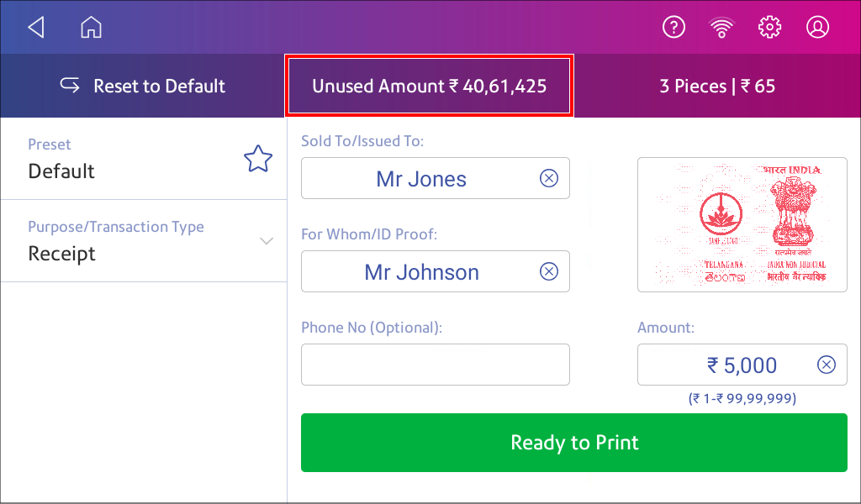Open the user profile icon

point(817,27)
